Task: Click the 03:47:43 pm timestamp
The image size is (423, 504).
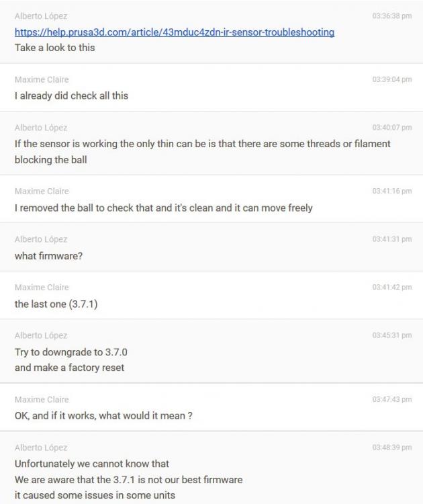Action: pyautogui.click(x=391, y=399)
